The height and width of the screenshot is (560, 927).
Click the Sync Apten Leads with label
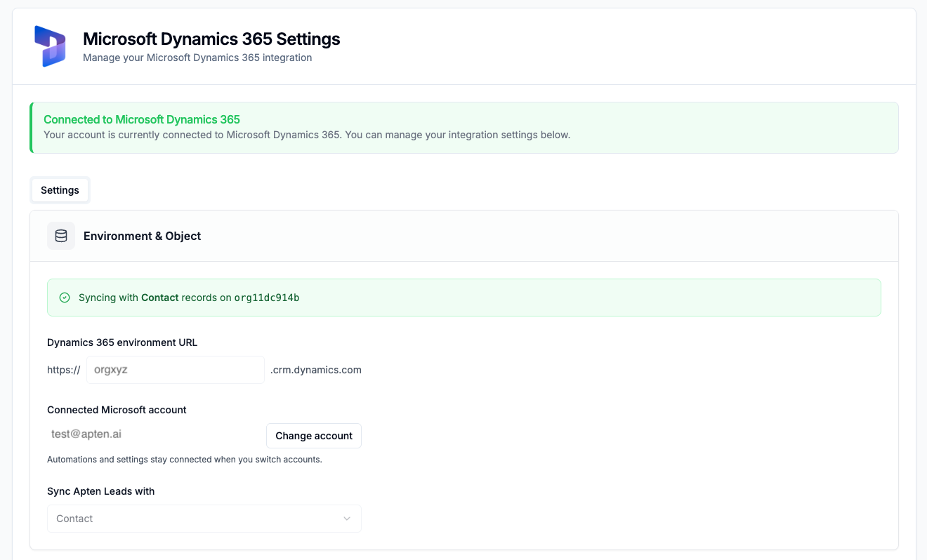[101, 491]
